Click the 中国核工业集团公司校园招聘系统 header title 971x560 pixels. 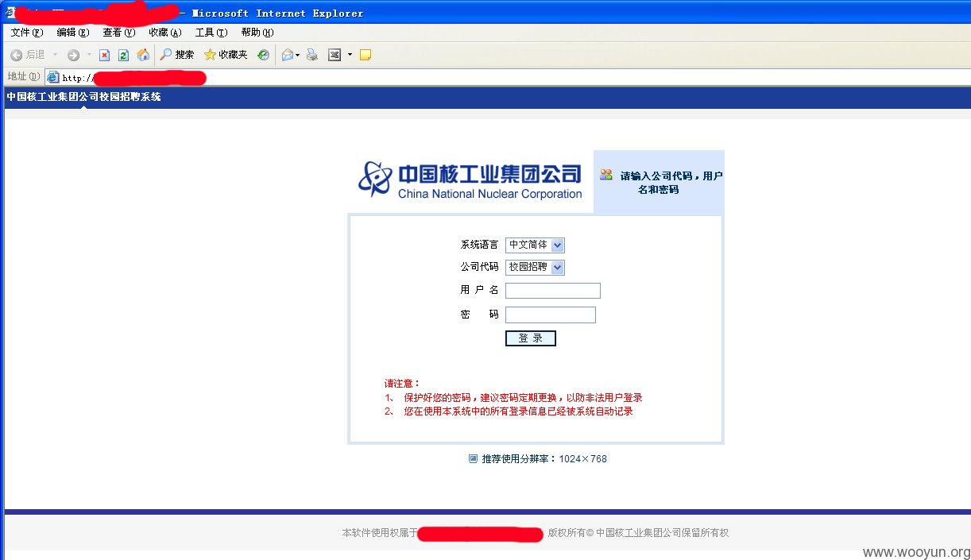tap(83, 97)
